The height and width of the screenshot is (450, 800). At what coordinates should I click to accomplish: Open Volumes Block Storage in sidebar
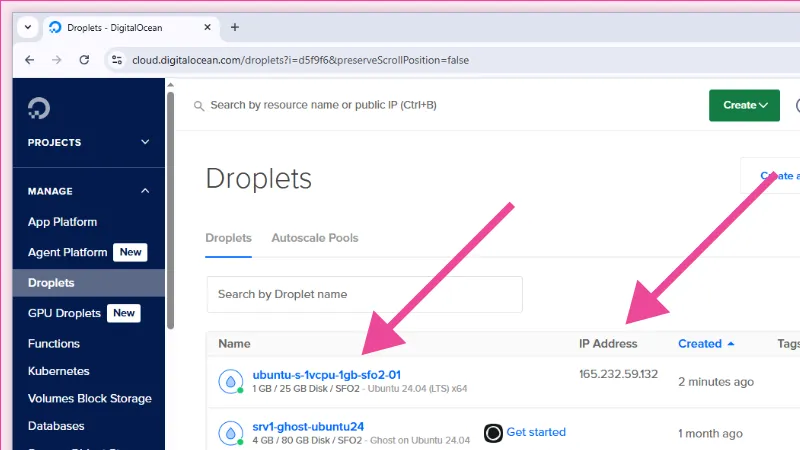pos(89,398)
